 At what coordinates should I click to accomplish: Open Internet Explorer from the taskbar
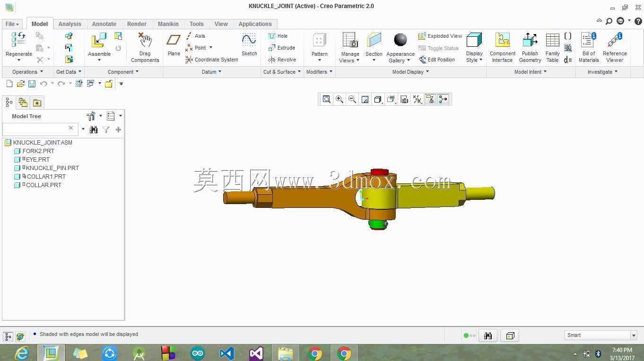click(22, 353)
